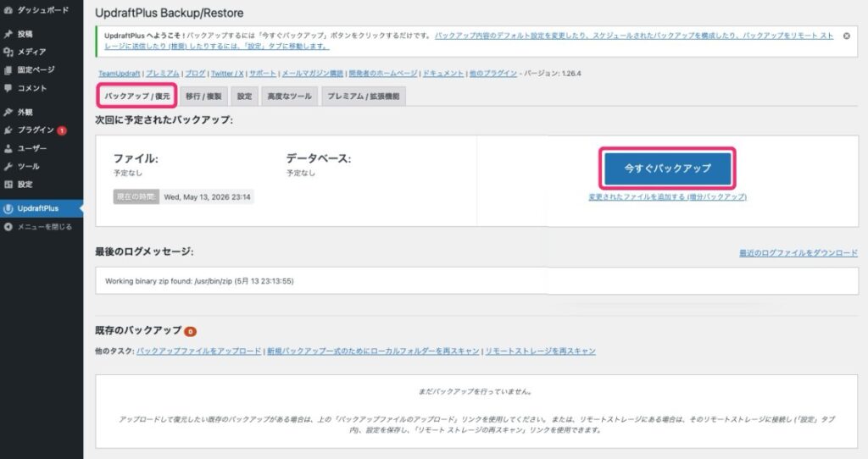Click the wrench icon beside ツール

click(x=8, y=167)
